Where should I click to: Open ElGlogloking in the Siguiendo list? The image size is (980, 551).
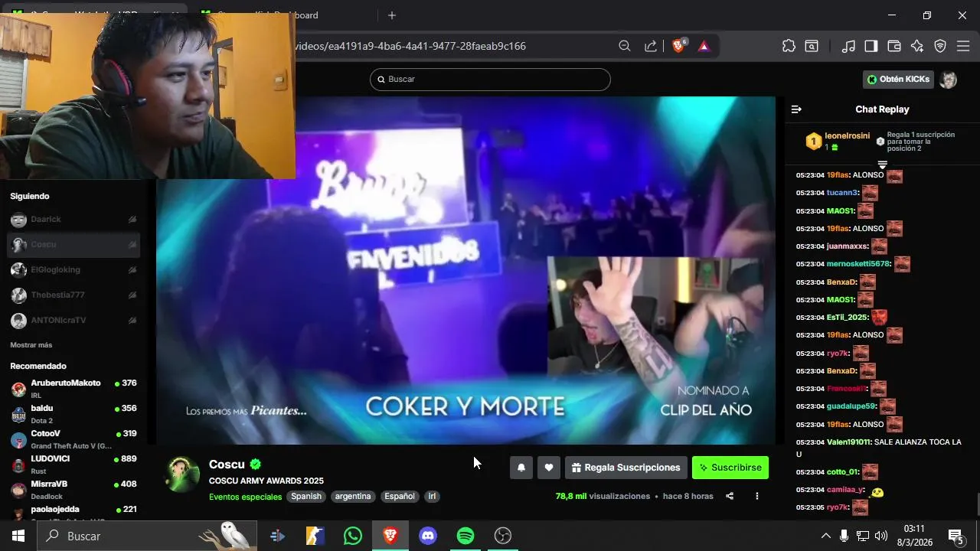click(73, 270)
